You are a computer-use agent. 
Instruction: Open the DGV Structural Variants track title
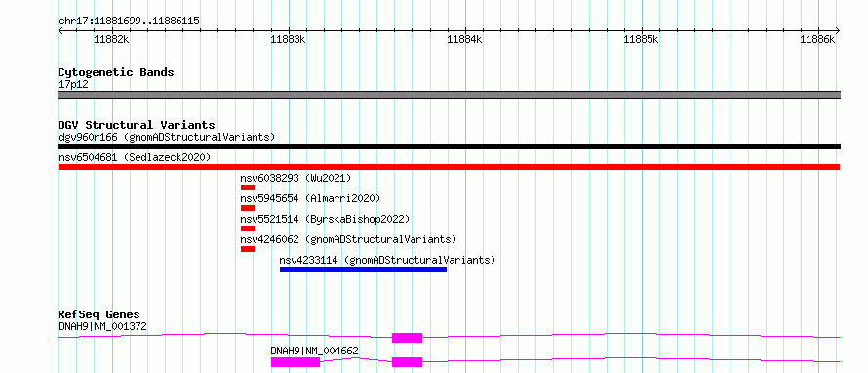137,125
